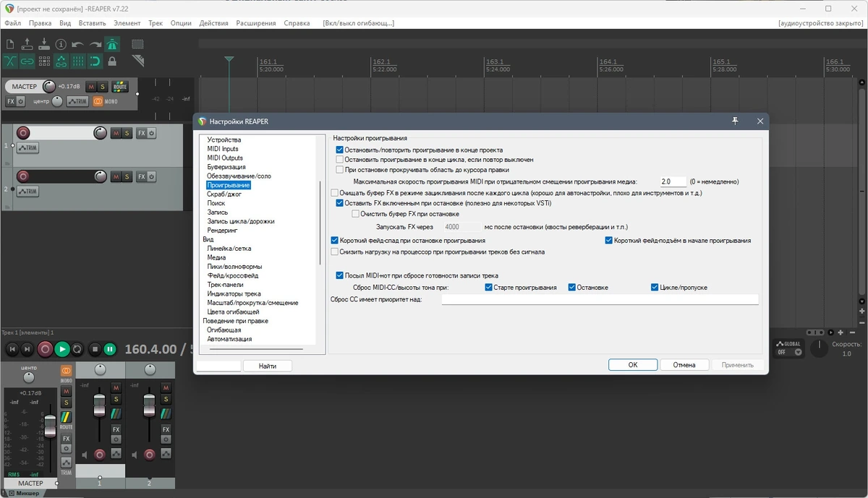Click the Open project toolbar icon
The image size is (868, 498).
(27, 44)
